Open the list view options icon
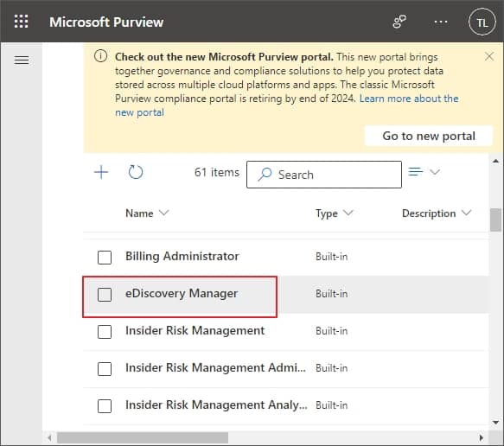Screen dimensions: 504x446 pos(416,172)
